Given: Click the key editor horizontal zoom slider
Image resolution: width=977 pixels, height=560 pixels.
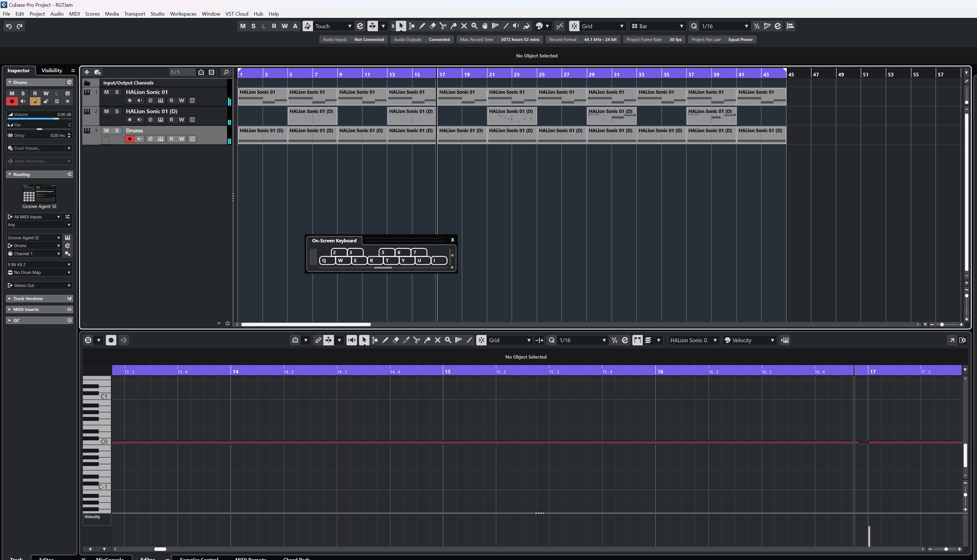Looking at the screenshot, I should [945, 549].
